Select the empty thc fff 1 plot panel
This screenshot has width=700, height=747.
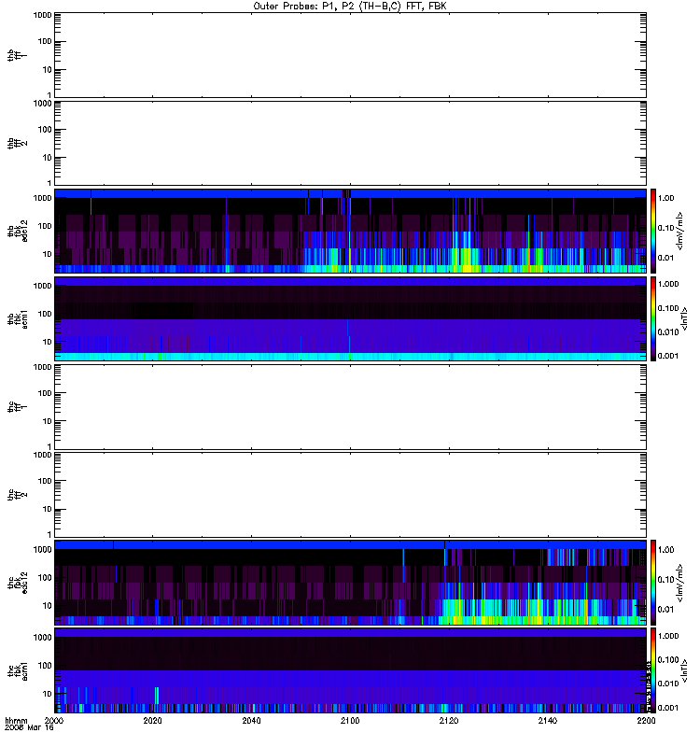[351, 407]
